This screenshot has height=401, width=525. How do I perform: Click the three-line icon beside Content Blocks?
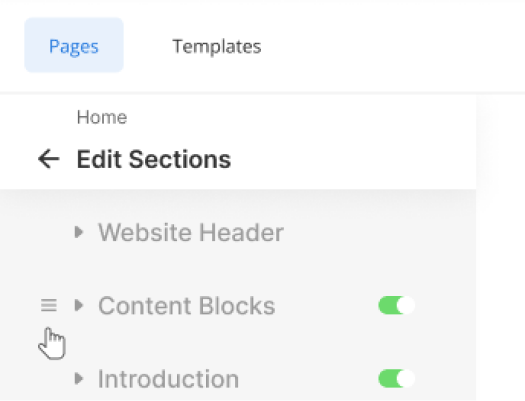pyautogui.click(x=49, y=305)
